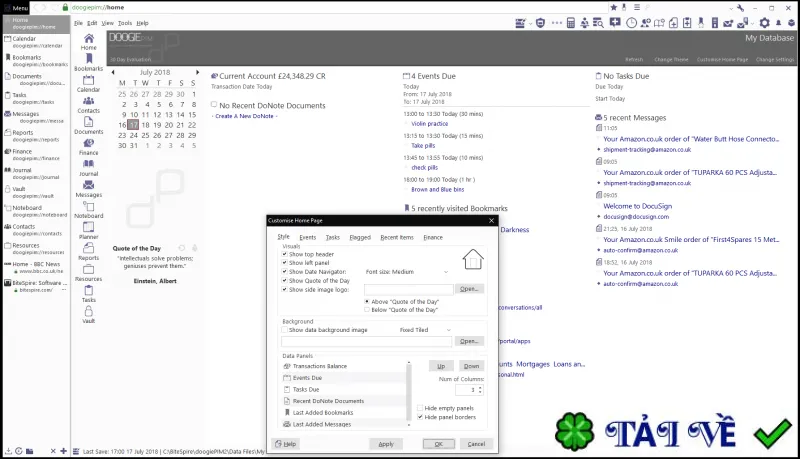
Task: Switch to the Events tab
Action: (x=307, y=237)
